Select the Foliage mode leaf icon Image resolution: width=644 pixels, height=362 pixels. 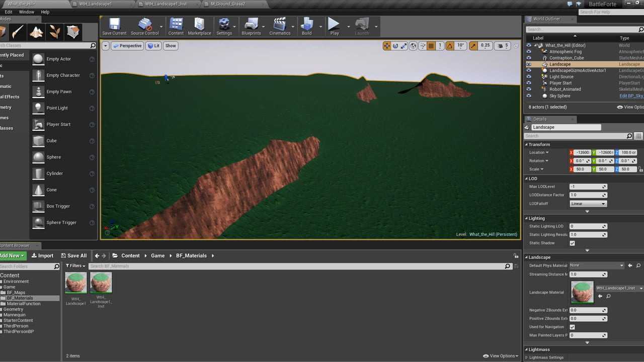pyautogui.click(x=54, y=32)
